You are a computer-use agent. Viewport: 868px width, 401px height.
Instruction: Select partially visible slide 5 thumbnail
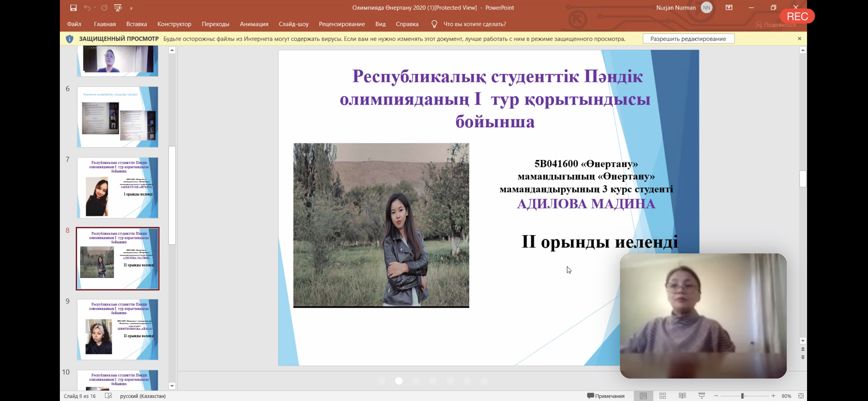click(x=118, y=61)
